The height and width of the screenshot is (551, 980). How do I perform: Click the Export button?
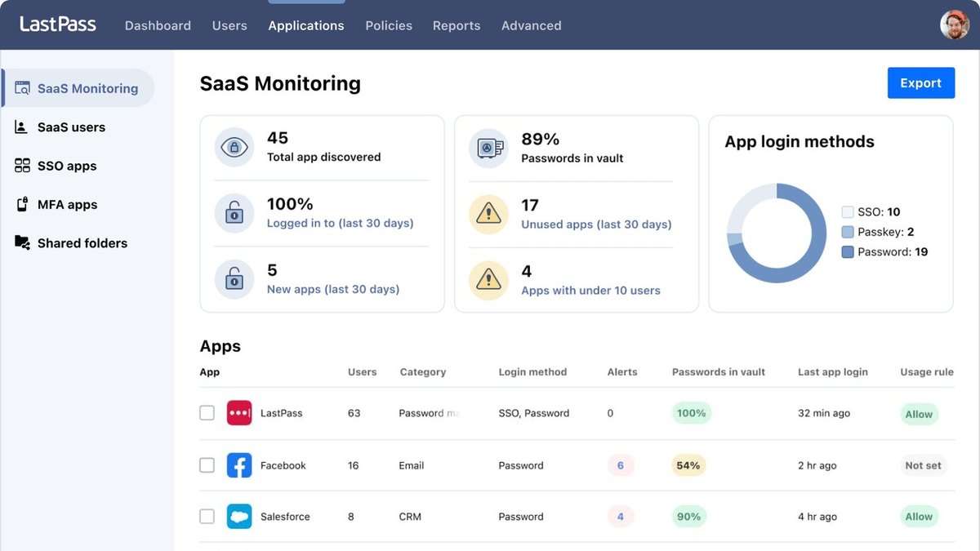(x=921, y=83)
